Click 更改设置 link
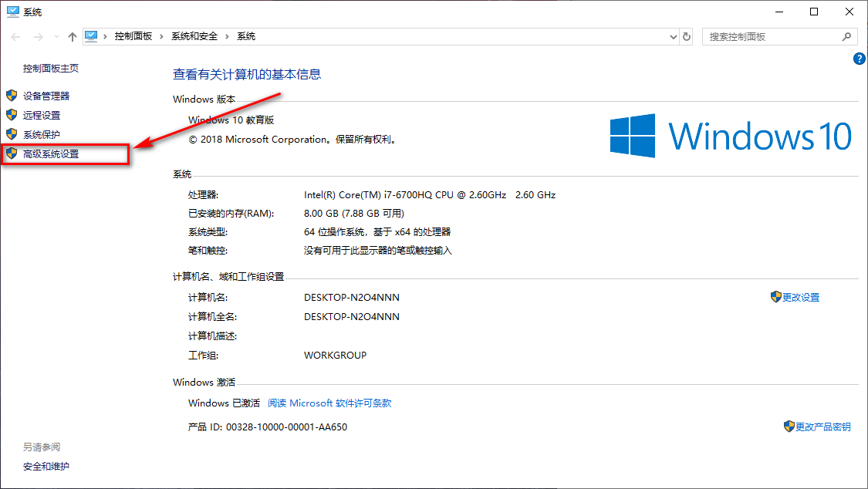 pyautogui.click(x=801, y=298)
